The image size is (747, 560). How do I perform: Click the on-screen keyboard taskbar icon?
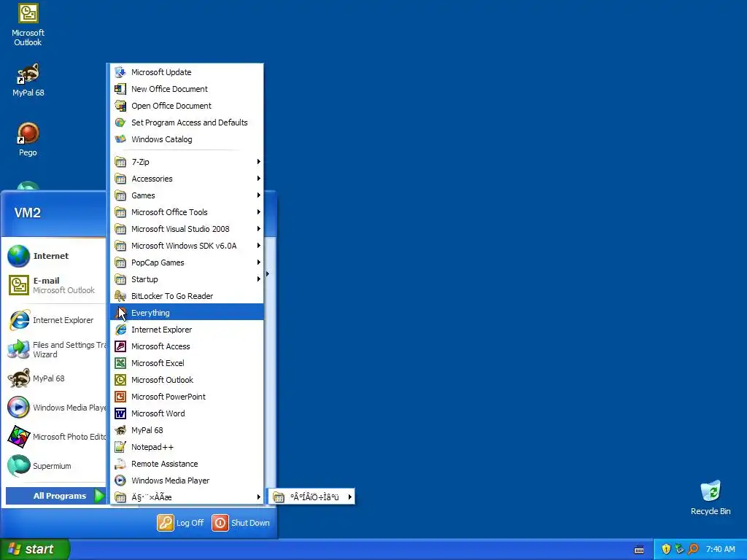click(639, 550)
